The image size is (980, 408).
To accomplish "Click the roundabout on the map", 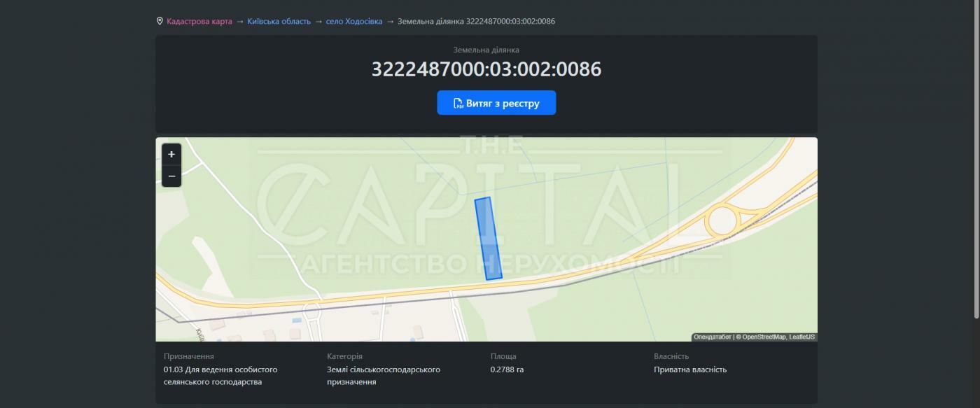I will (x=722, y=222).
